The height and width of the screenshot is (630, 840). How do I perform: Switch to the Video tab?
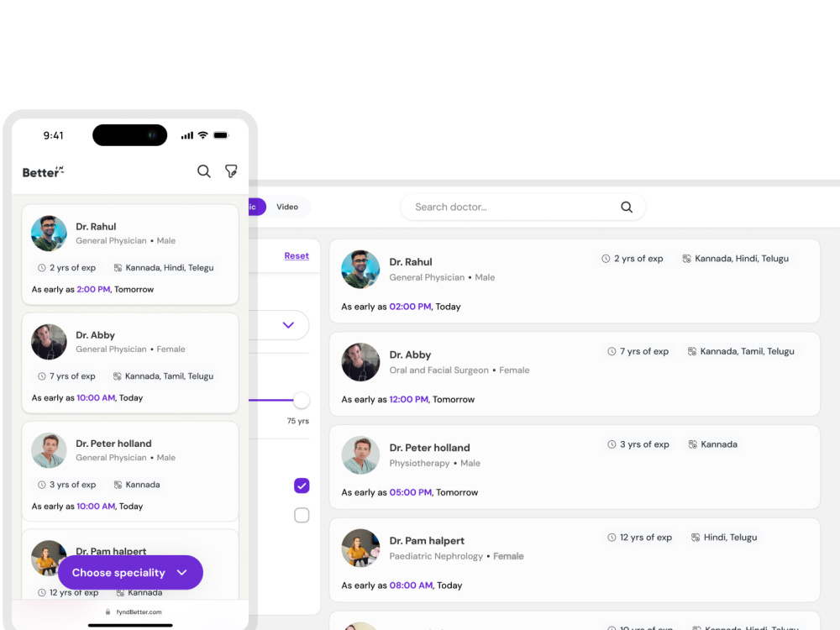pos(287,207)
